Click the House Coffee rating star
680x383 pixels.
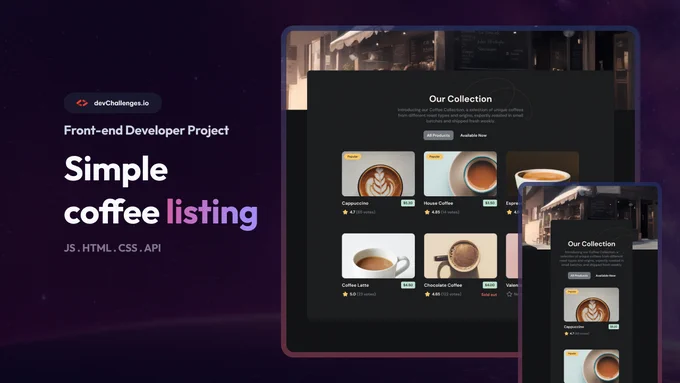point(427,212)
